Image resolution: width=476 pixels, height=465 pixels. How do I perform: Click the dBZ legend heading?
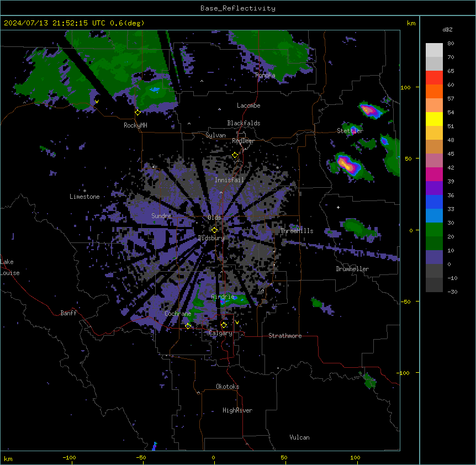[x=447, y=30]
